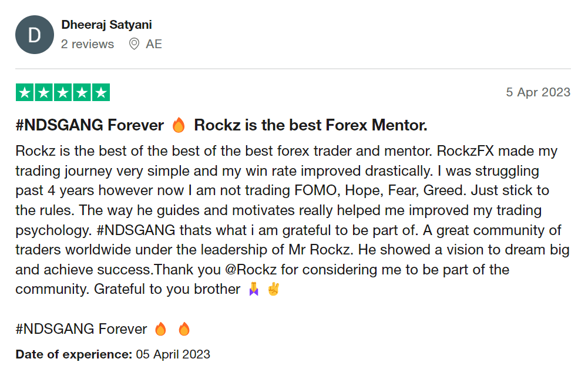
Task: Click the 5 Apr 2023 review date
Action: [x=538, y=92]
